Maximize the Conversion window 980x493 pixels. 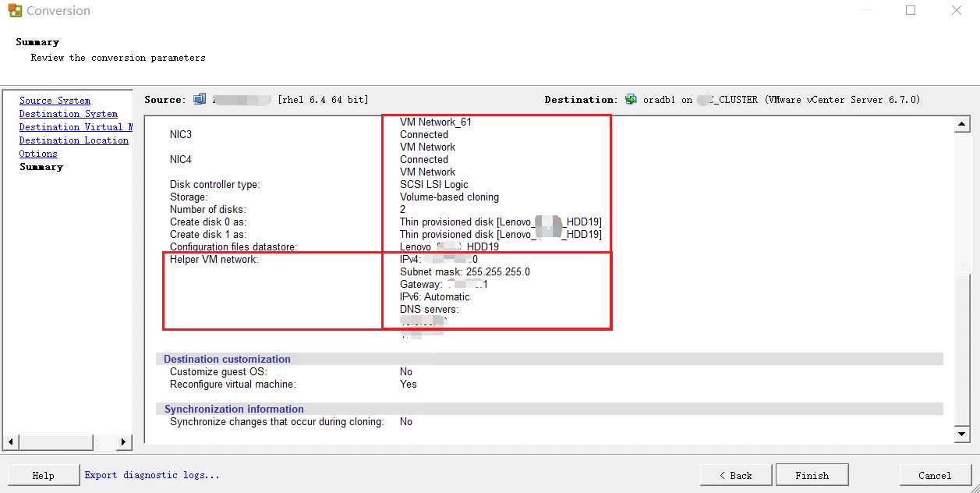coord(911,11)
